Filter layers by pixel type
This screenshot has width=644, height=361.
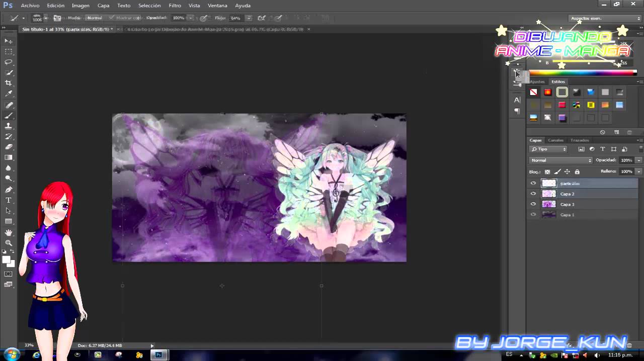[581, 149]
